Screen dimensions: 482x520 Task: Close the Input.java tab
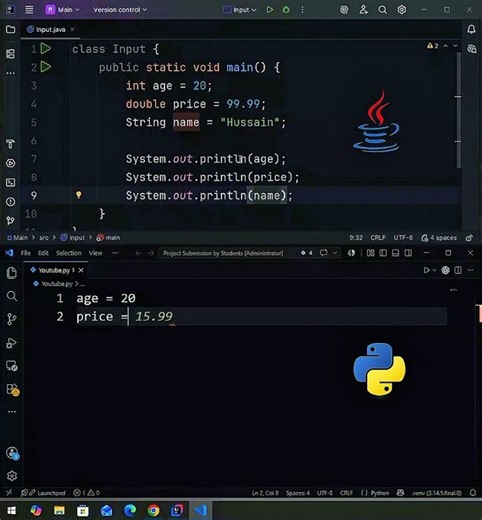[x=72, y=29]
